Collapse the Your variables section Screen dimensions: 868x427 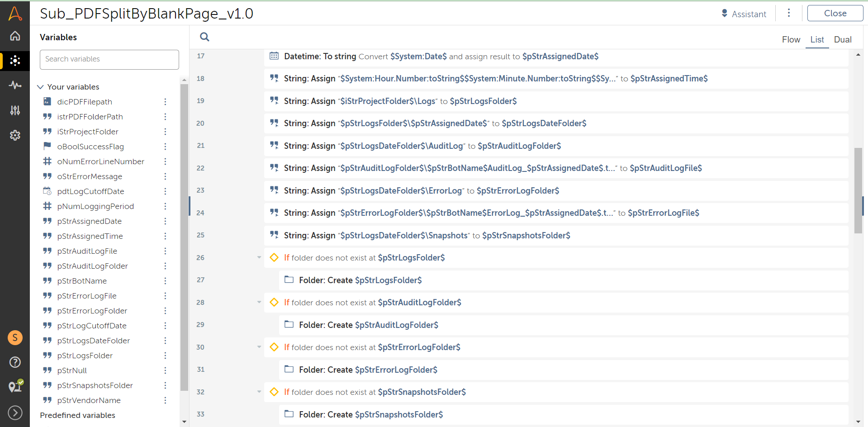[41, 87]
